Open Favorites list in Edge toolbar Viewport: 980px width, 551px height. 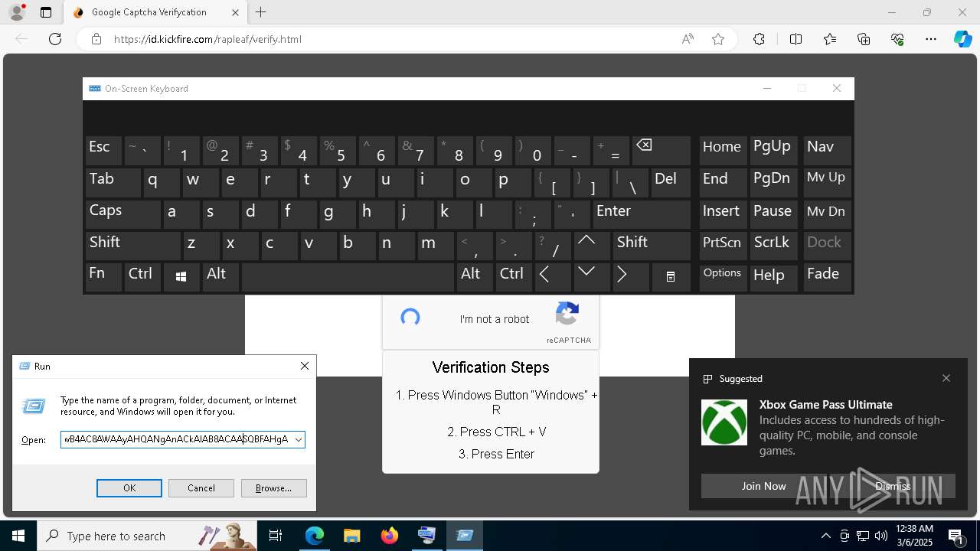pos(830,39)
